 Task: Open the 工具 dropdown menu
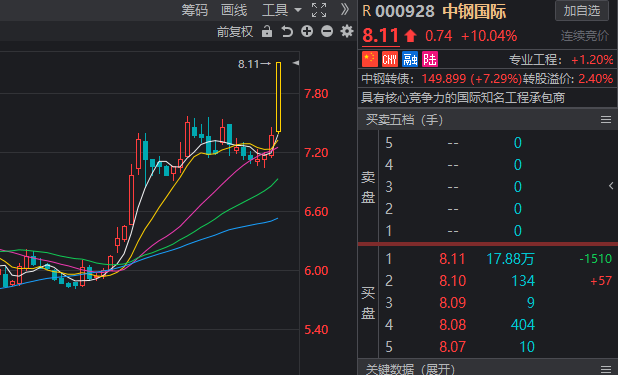pyautogui.click(x=281, y=10)
